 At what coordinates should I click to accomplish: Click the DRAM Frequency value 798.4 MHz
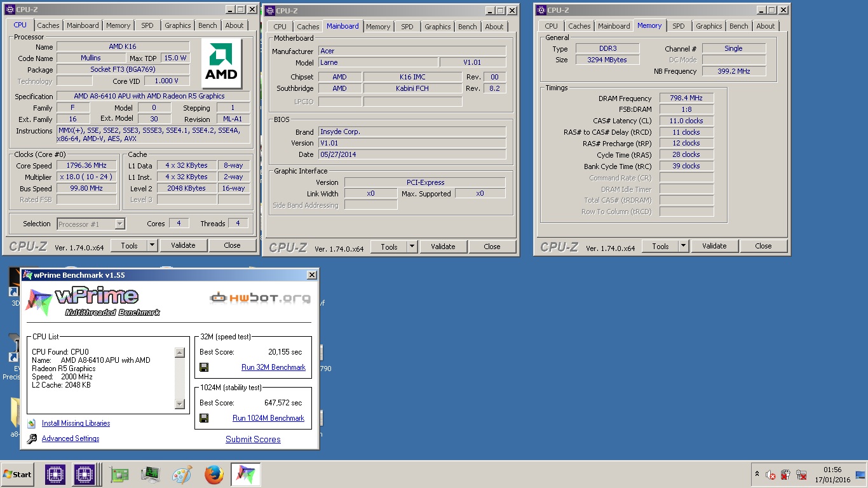[x=686, y=98]
